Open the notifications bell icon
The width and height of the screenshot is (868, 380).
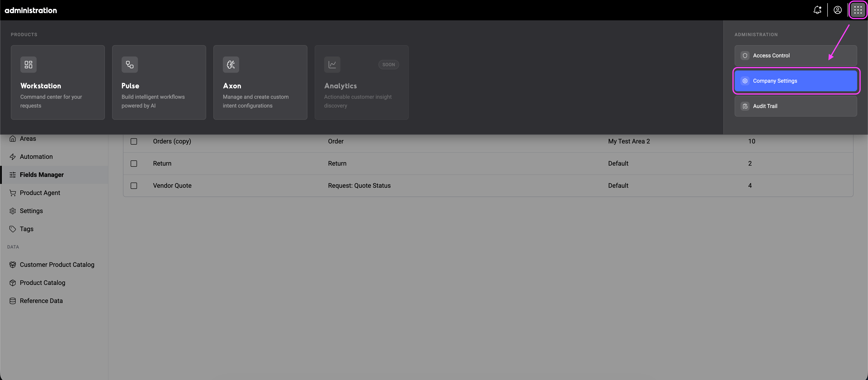(x=817, y=10)
